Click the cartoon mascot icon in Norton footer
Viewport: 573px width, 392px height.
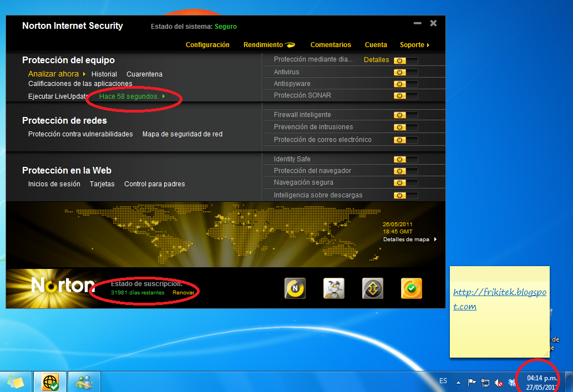[333, 288]
